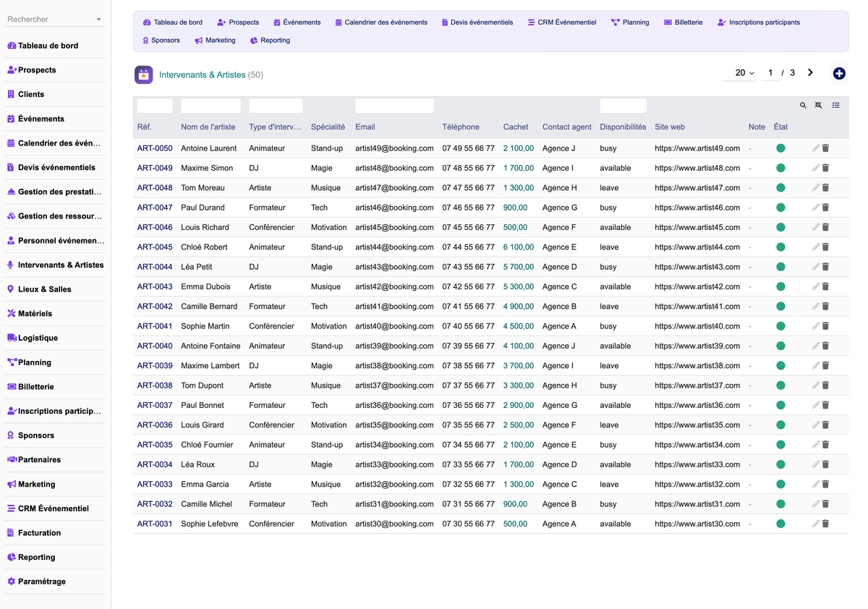
Task: Delete trash icon for ART-0045 row
Action: (x=825, y=247)
